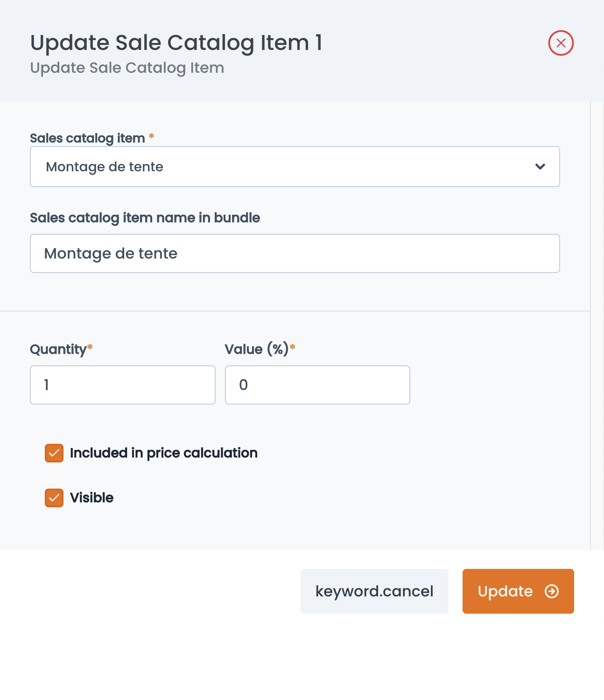Click the "Value (%)" field label
604x700 pixels.
click(257, 349)
